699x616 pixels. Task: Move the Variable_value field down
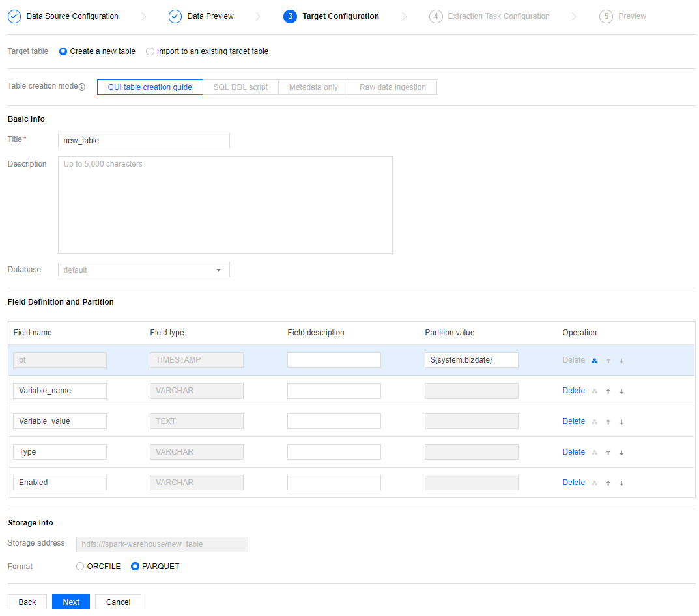pyautogui.click(x=621, y=422)
